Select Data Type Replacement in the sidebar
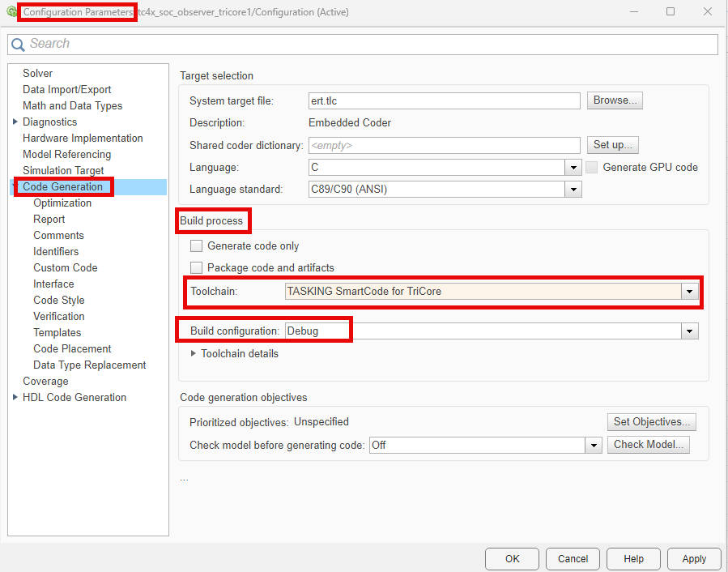Screen dimensions: 728x572 point(89,365)
